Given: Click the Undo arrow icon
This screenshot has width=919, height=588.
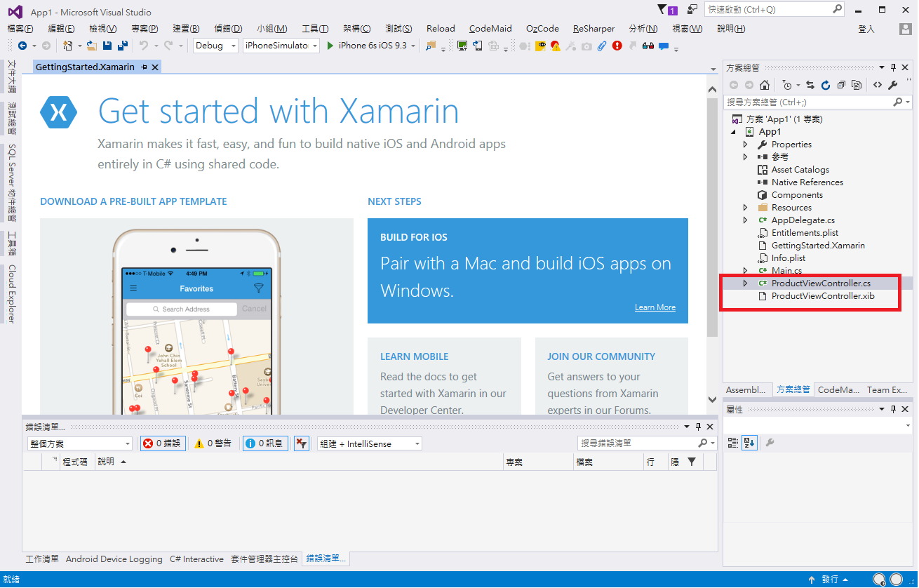Looking at the screenshot, I should click(143, 46).
